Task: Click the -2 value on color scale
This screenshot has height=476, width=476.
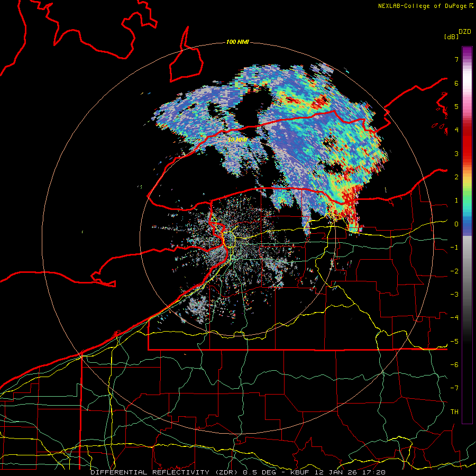Action: click(454, 271)
